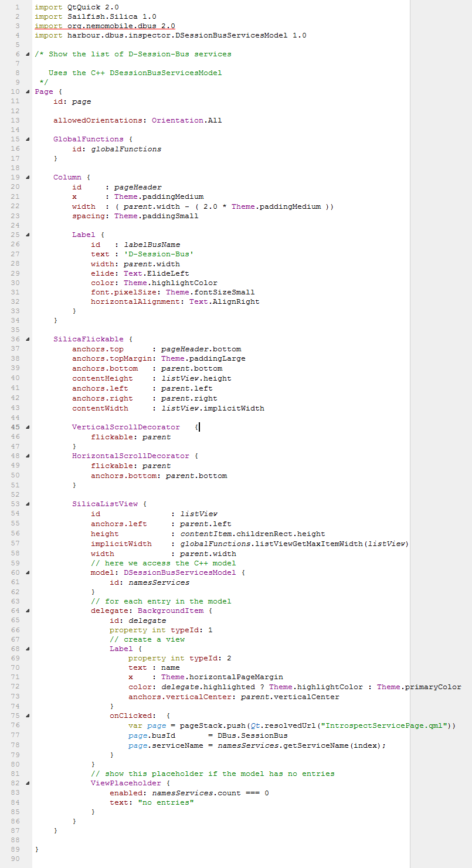Click 'listView.implicitWidth' on contentWidth line
Screen dimensions: 472x868
pyautogui.click(x=213, y=408)
